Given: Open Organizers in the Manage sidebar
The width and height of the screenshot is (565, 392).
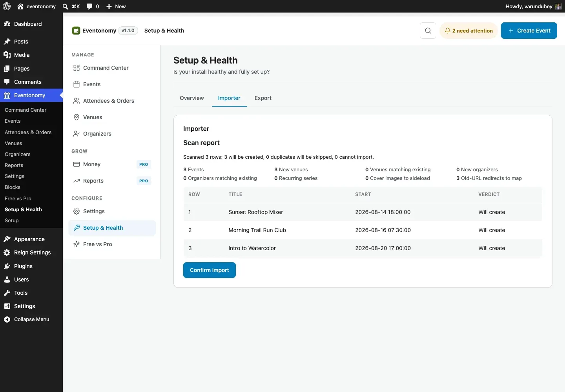Looking at the screenshot, I should coord(112,134).
